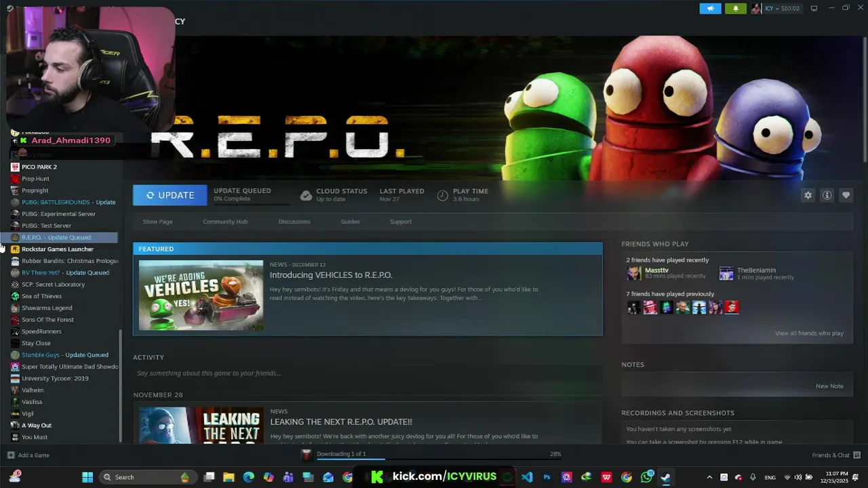
Task: Click 'View all friends who play'
Action: pos(809,333)
